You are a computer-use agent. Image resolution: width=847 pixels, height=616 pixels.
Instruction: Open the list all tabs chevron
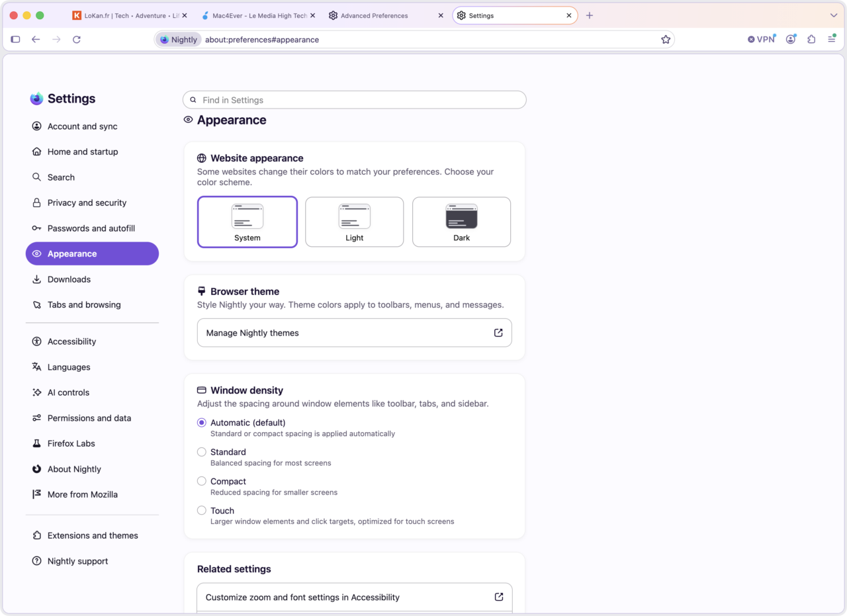tap(834, 15)
